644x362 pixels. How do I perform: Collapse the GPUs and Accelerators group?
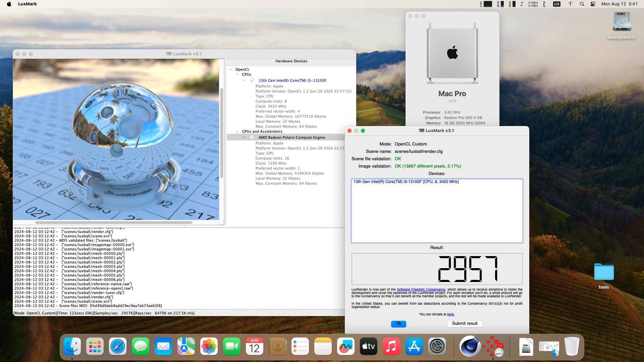click(237, 131)
